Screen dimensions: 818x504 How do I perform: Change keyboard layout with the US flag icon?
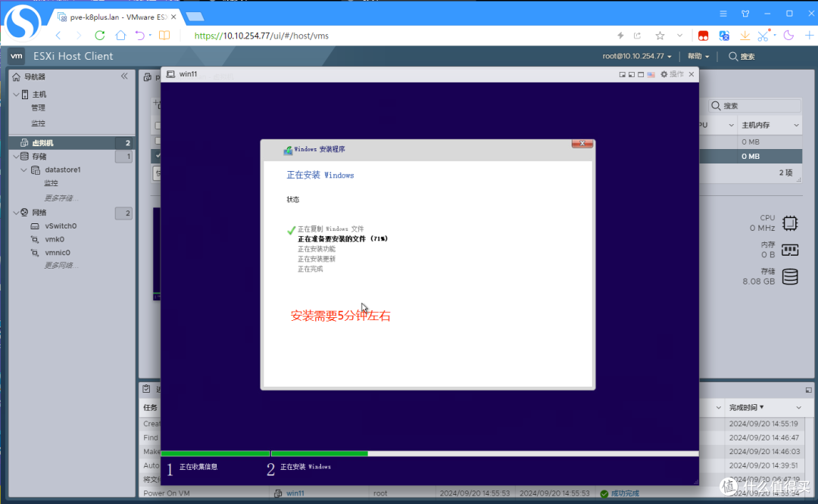(x=651, y=74)
